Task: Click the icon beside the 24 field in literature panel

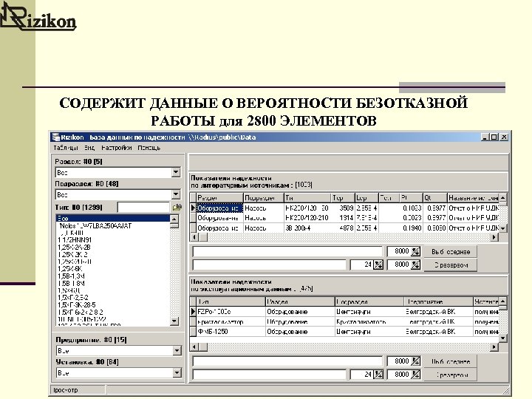Action: tap(378, 265)
